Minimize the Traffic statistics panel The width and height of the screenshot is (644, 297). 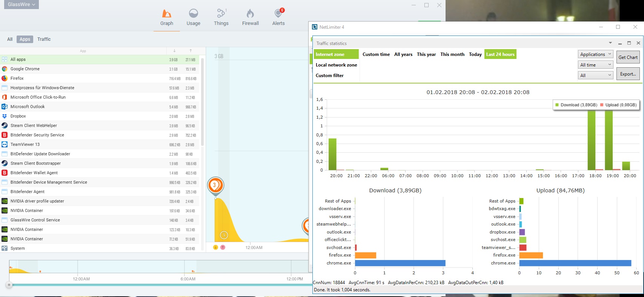pos(620,43)
